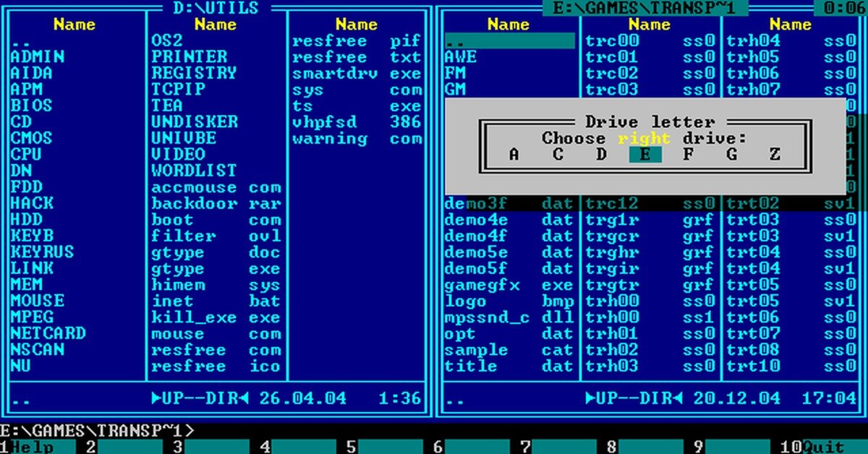Image resolution: width=868 pixels, height=454 pixels.
Task: Select the TCPIP directory
Action: [x=216, y=89]
